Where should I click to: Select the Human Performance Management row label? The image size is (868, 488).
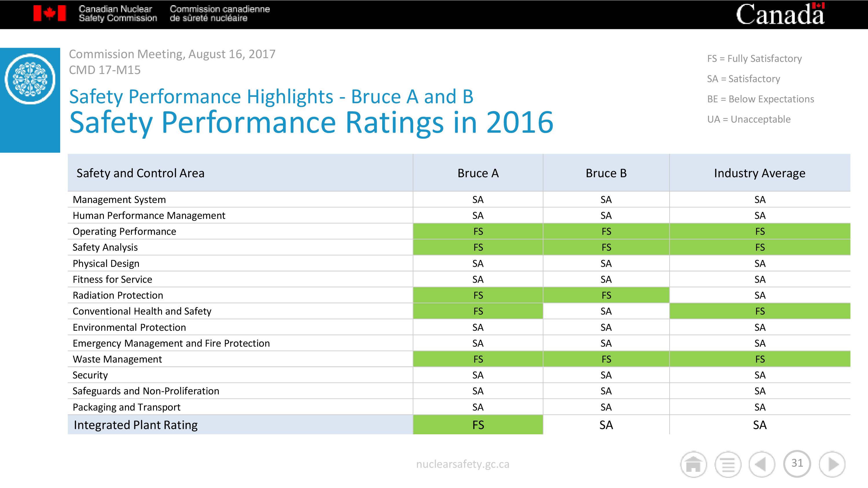coord(149,216)
